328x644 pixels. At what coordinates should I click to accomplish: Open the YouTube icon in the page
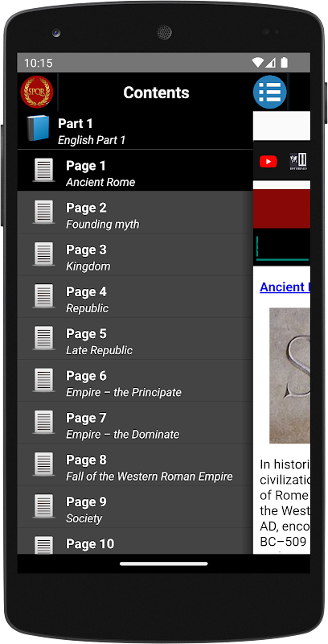pos(269,162)
